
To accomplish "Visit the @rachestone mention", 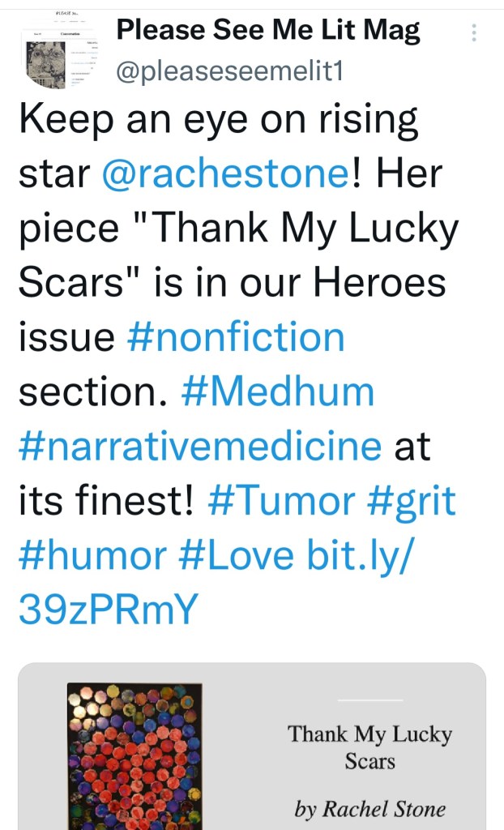I will click(225, 173).
